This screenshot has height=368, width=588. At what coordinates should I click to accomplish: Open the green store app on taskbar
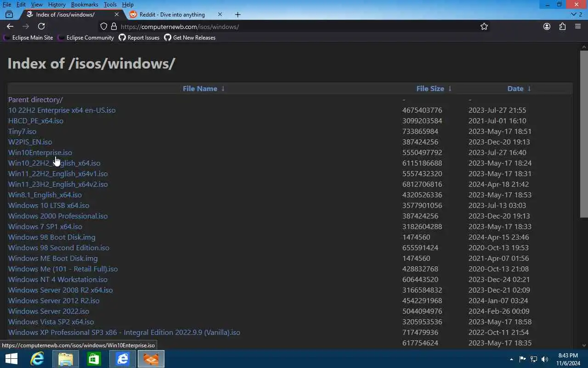pyautogui.click(x=94, y=359)
